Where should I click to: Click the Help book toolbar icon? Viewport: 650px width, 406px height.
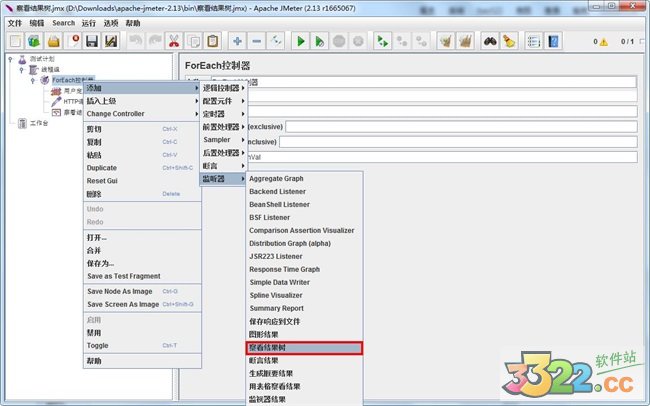(553, 41)
